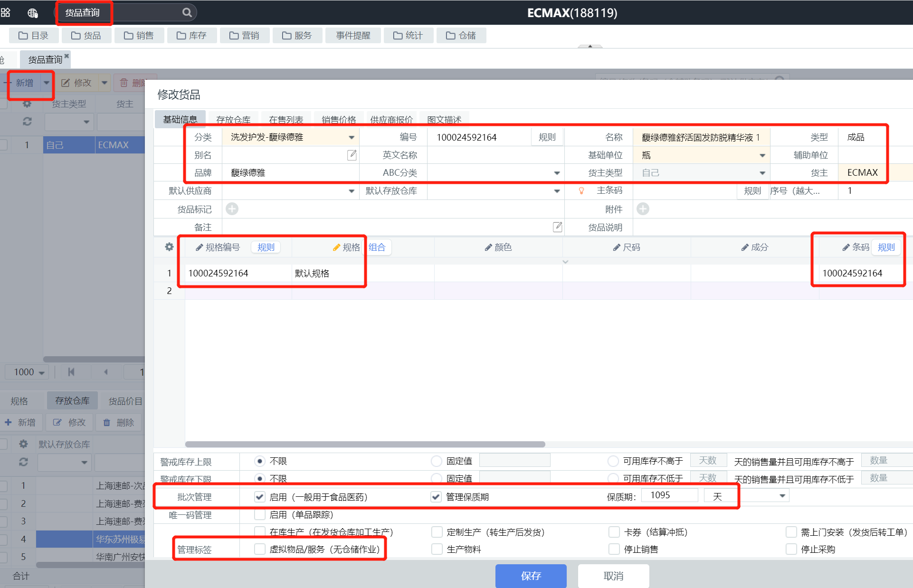Open the 货主类型 dropdown
913x588 pixels.
click(x=762, y=173)
